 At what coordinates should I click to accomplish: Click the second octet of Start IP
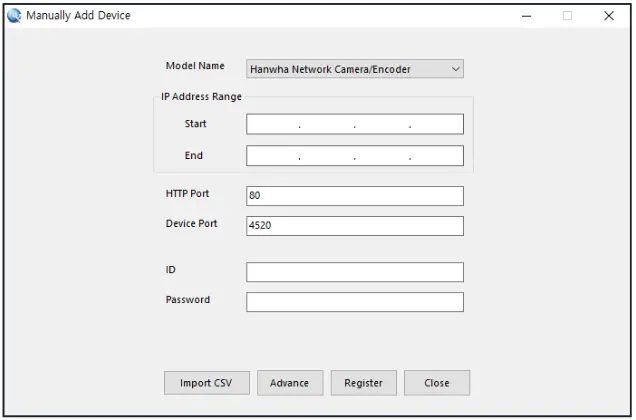(327, 124)
